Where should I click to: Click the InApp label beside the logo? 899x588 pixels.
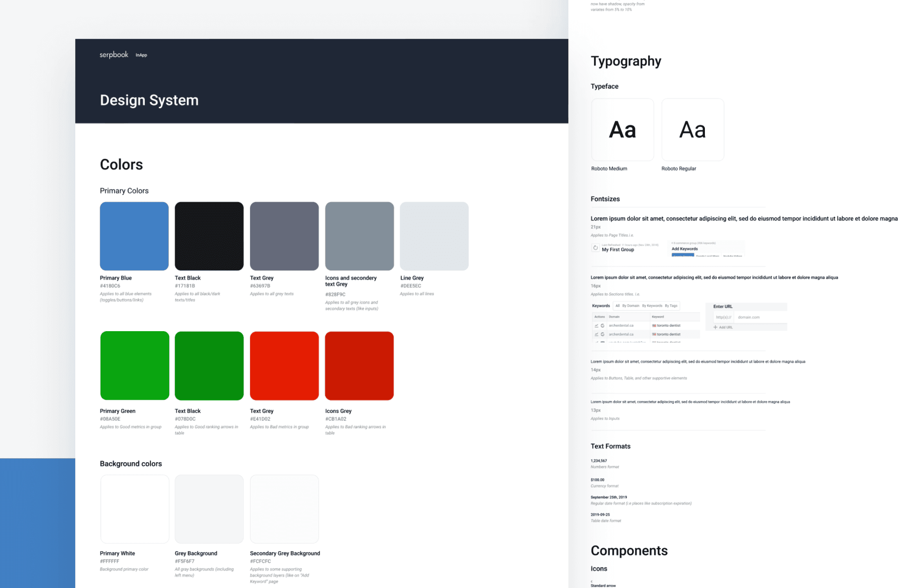pos(141,55)
